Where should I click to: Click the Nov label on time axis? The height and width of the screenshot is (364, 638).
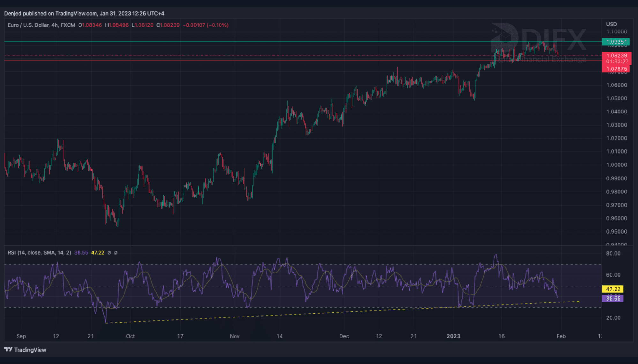click(235, 336)
